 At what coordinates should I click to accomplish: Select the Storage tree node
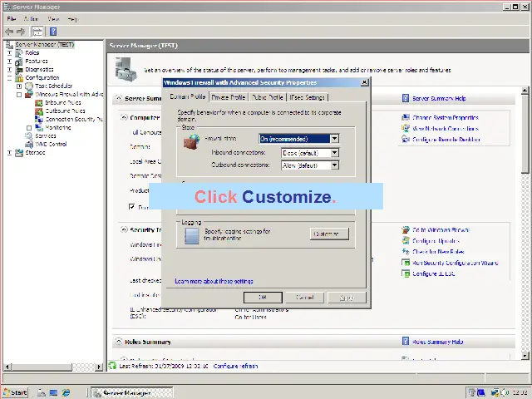pos(35,152)
